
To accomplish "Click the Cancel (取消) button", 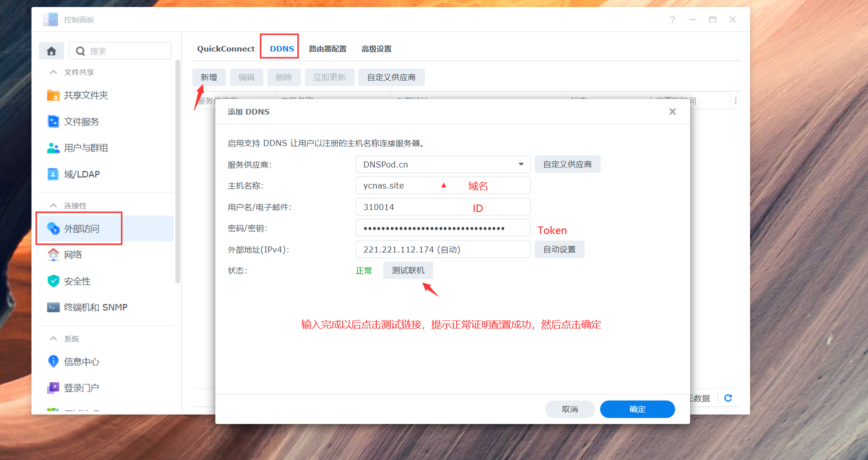I will 570,409.
